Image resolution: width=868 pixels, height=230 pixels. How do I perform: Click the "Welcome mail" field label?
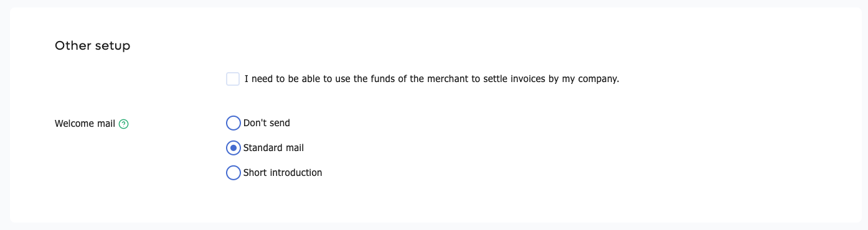click(85, 124)
